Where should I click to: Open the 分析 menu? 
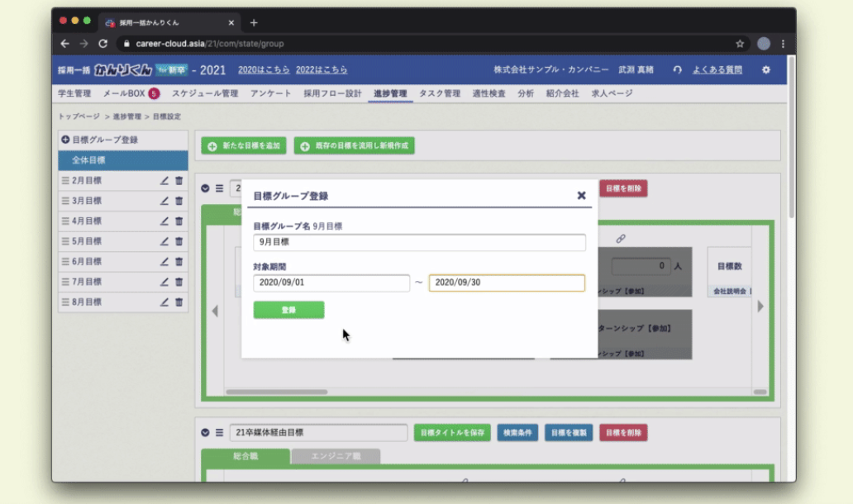526,93
